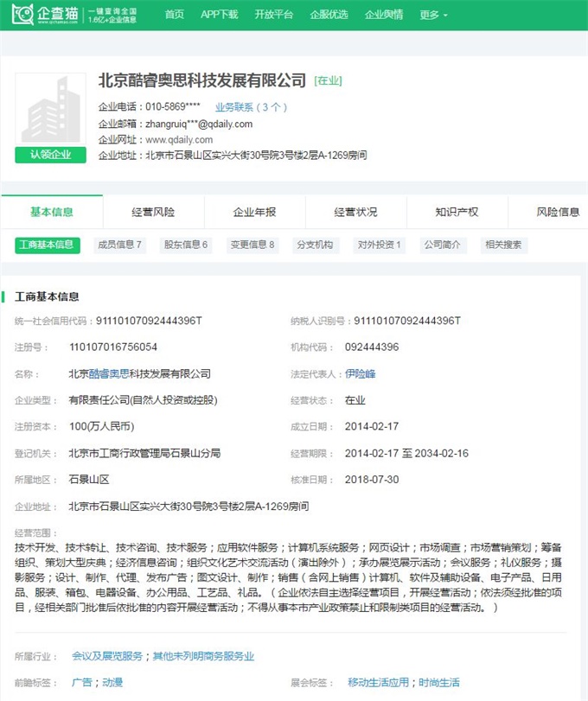Viewport: 588px width, 701px height.
Task: Open the 会议及展览服务 industry link
Action: 107,656
